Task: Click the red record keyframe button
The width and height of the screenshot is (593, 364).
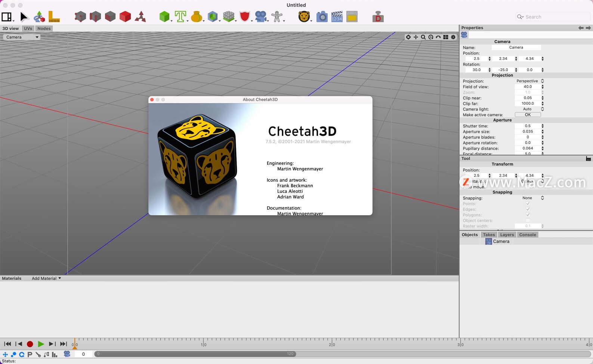Action: (x=30, y=344)
